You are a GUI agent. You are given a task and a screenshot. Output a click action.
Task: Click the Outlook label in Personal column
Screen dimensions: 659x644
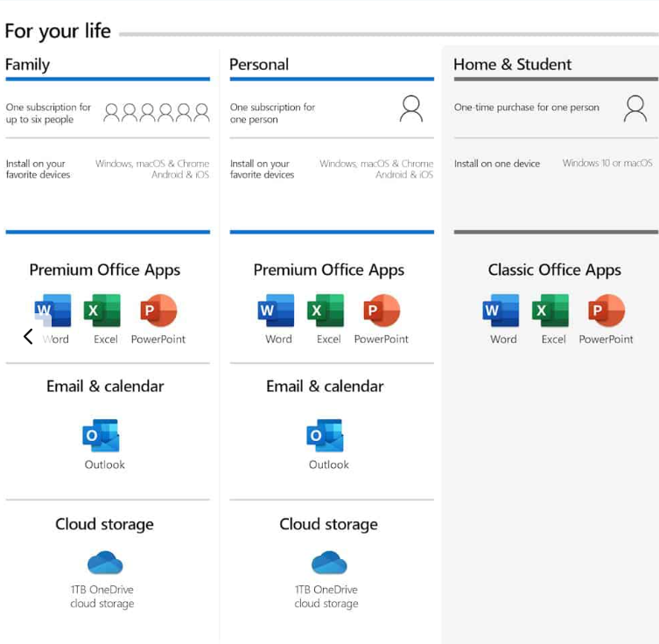(329, 465)
